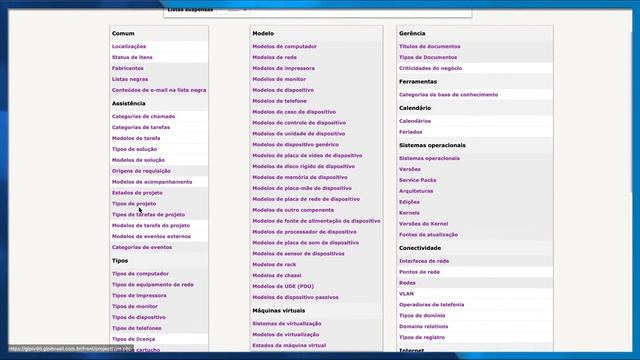
Task: Open Criticidades do negócio
Action: 430,69
